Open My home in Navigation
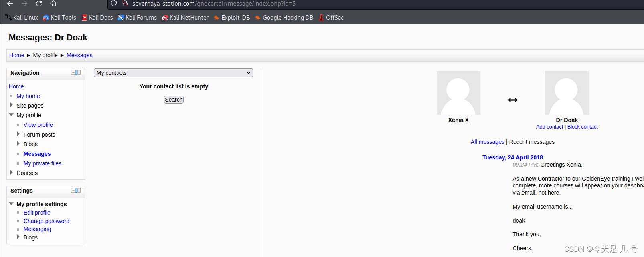 pyautogui.click(x=28, y=96)
